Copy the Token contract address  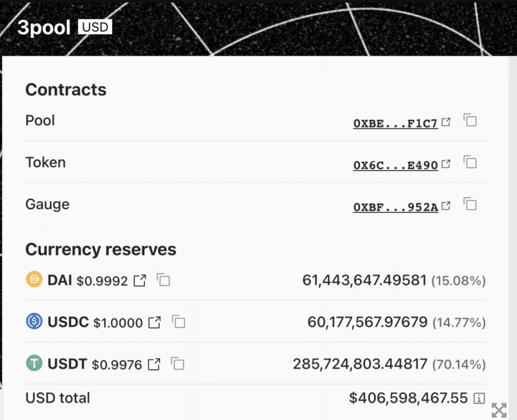tap(470, 162)
